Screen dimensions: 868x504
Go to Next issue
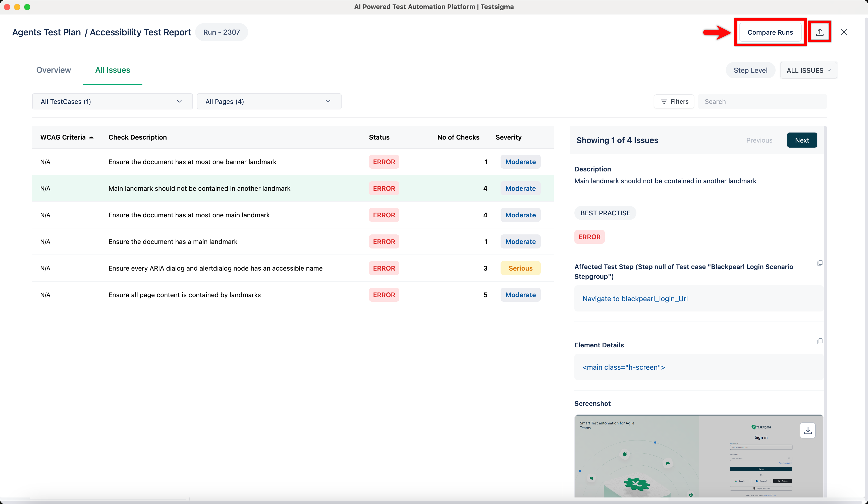click(x=801, y=140)
